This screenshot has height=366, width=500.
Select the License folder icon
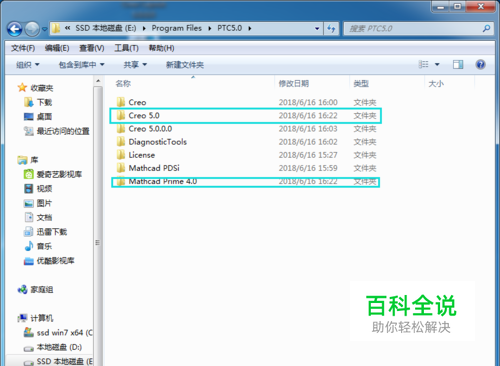click(x=121, y=155)
